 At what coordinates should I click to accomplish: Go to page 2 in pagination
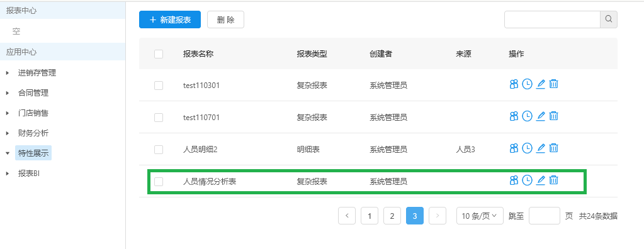392,216
